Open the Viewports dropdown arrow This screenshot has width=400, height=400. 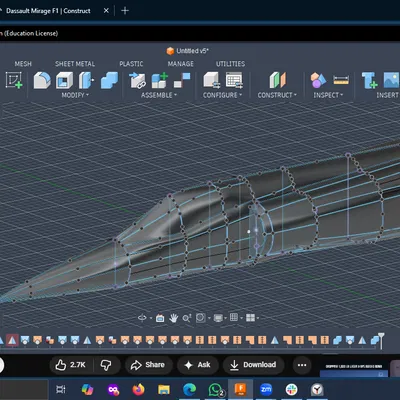(258, 318)
